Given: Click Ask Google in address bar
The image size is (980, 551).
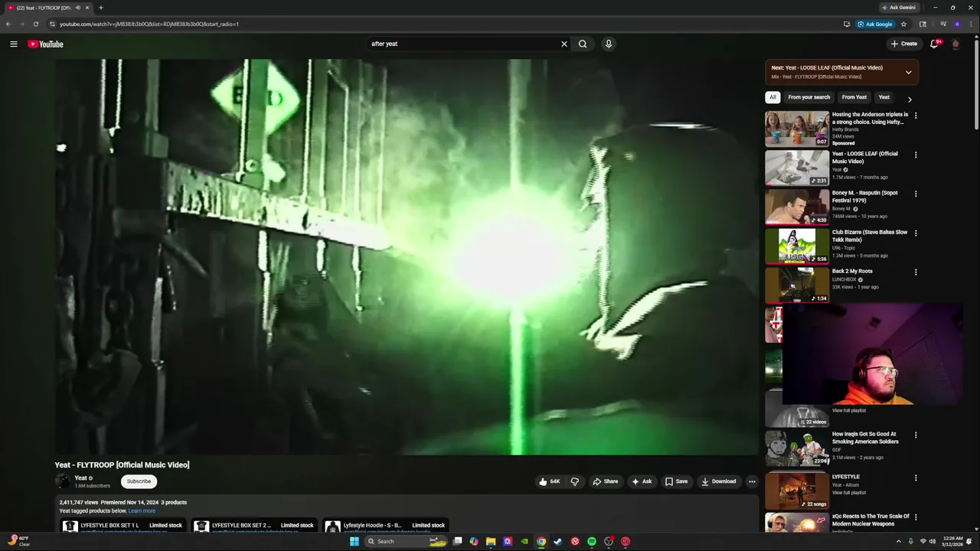Looking at the screenshot, I should pos(875,24).
